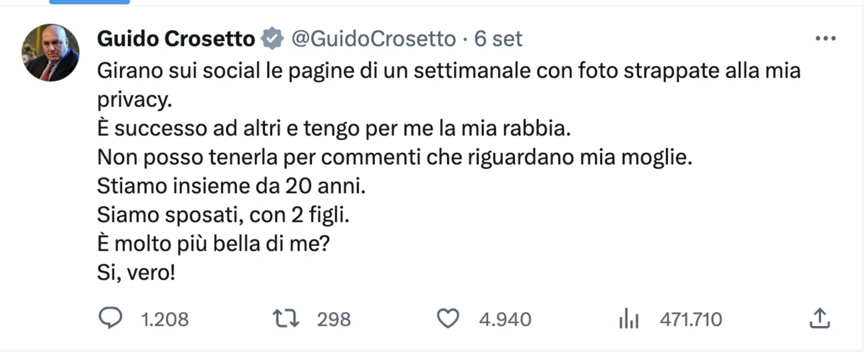
Task: Click the 4.940 likes count
Action: click(x=505, y=319)
